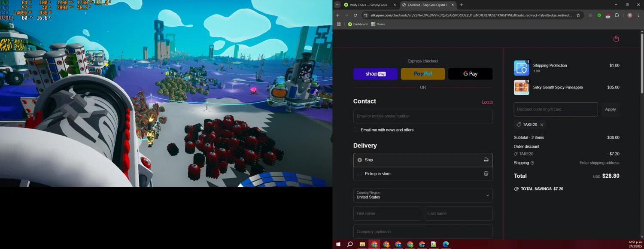The height and width of the screenshot is (249, 644).
Task: Open the Dashboard bookmark
Action: coord(358,24)
